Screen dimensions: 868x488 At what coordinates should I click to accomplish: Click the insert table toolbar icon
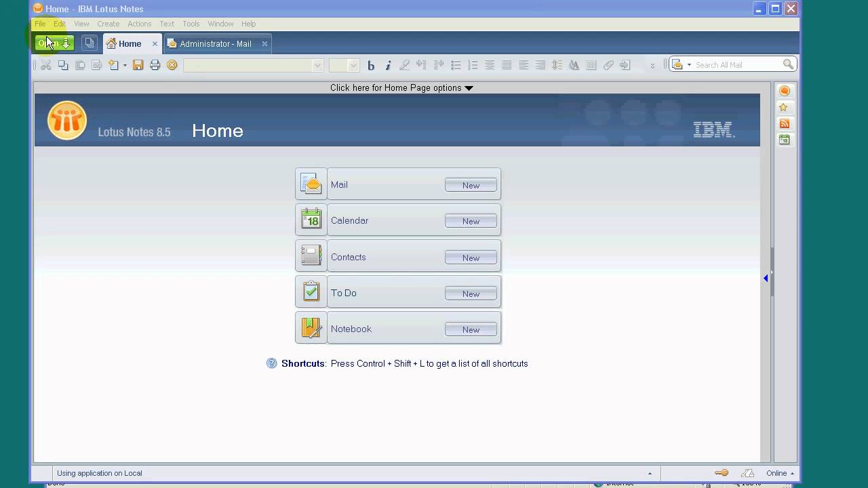(591, 65)
